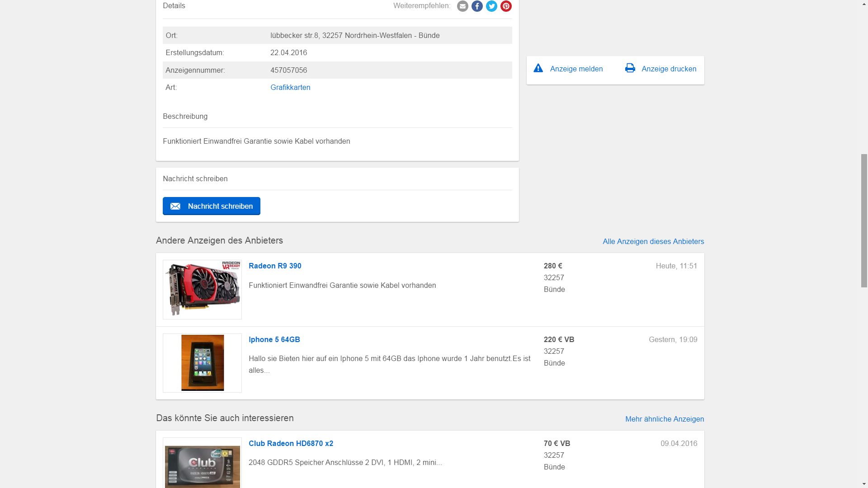Share listing on Facebook icon
The image size is (868, 488).
click(x=477, y=6)
